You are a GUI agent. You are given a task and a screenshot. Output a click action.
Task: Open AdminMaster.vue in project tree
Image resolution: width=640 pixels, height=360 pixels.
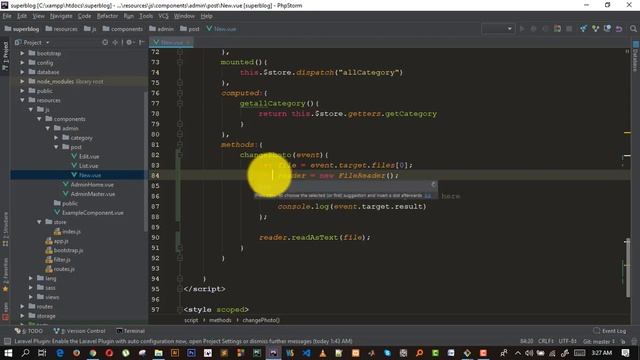[x=93, y=194]
